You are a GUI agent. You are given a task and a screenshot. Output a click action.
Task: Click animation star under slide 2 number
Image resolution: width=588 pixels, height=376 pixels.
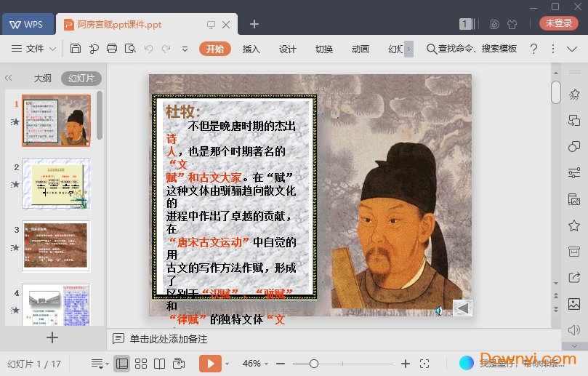[15, 184]
